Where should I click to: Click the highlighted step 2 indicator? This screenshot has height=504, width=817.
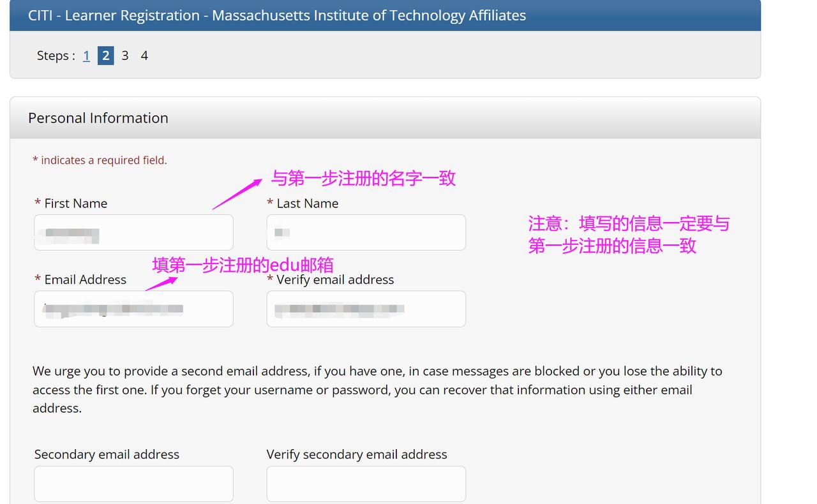pos(106,56)
